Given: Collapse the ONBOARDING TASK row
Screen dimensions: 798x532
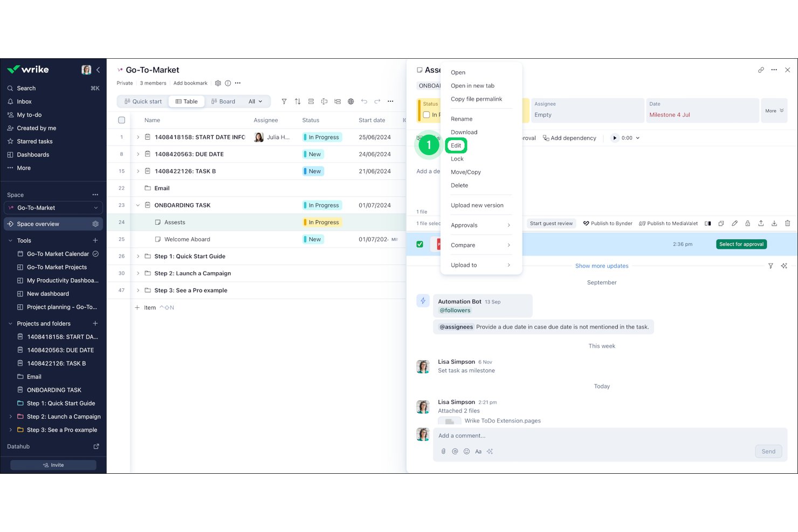Looking at the screenshot, I should [138, 205].
